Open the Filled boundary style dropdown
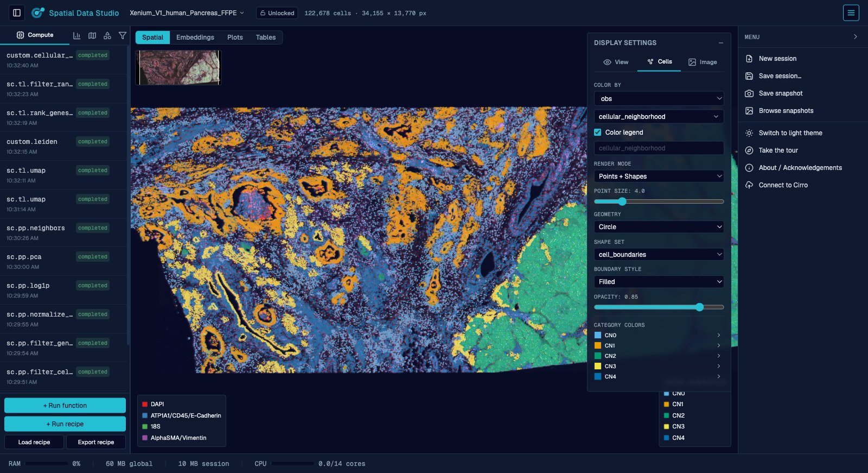The width and height of the screenshot is (868, 473). (659, 282)
